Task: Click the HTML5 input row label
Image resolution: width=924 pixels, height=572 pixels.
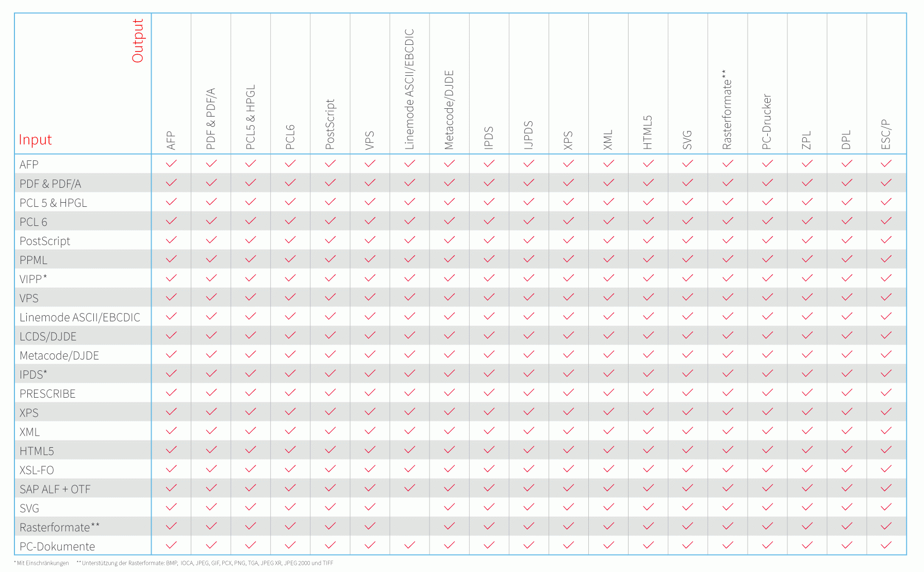Action: [37, 451]
